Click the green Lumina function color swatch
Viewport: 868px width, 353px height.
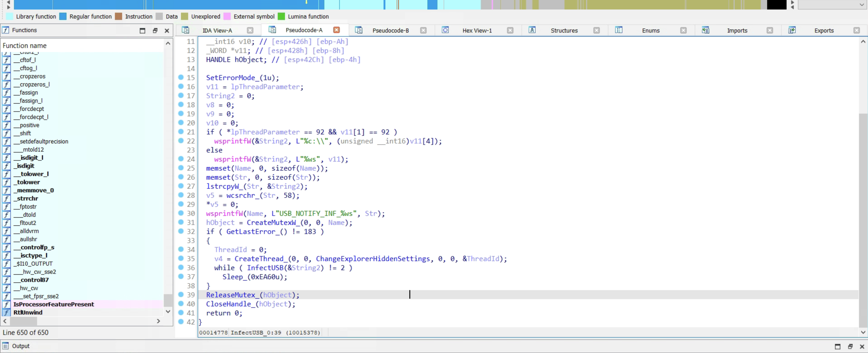pyautogui.click(x=281, y=16)
